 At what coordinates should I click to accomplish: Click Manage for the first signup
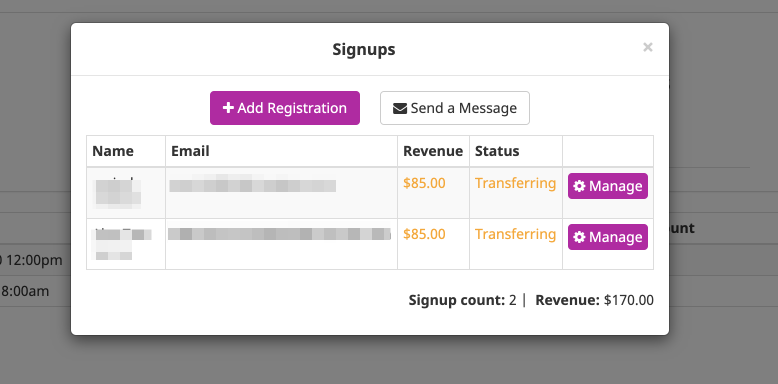point(608,186)
